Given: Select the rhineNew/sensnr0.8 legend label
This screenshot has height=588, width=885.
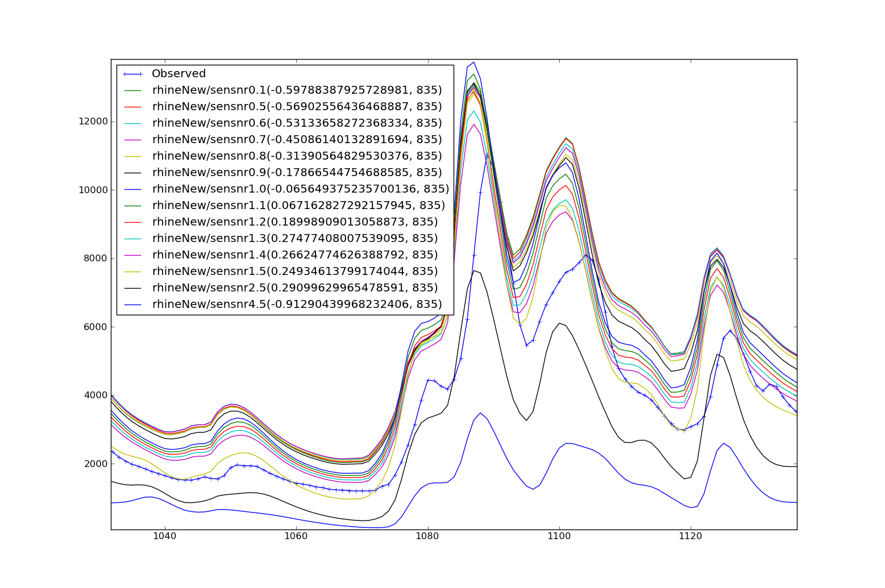Looking at the screenshot, I should (x=297, y=156).
